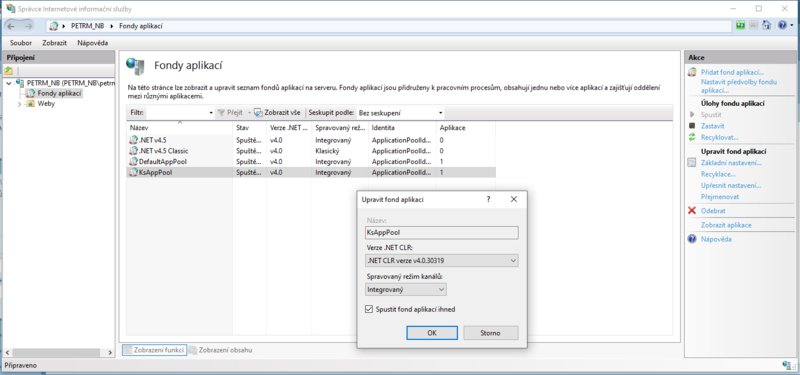
Task: Sort by Identita column header
Action: (403, 128)
